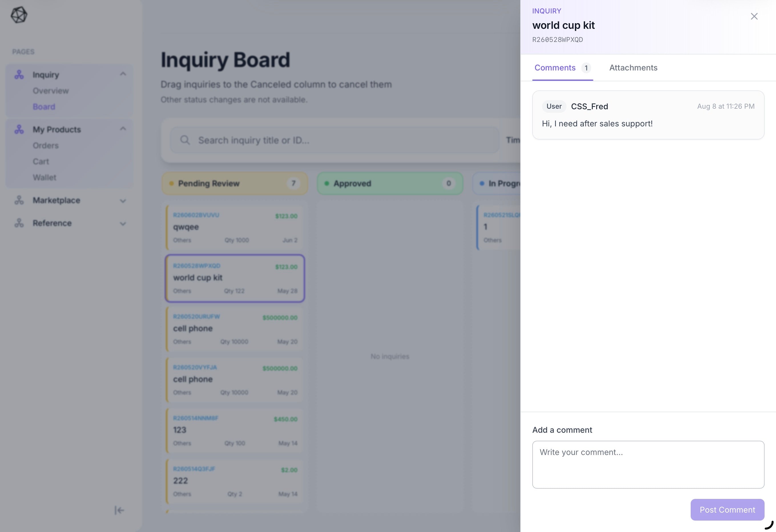Click the My Products section icon
Screen dimensions: 776x532
point(19,129)
